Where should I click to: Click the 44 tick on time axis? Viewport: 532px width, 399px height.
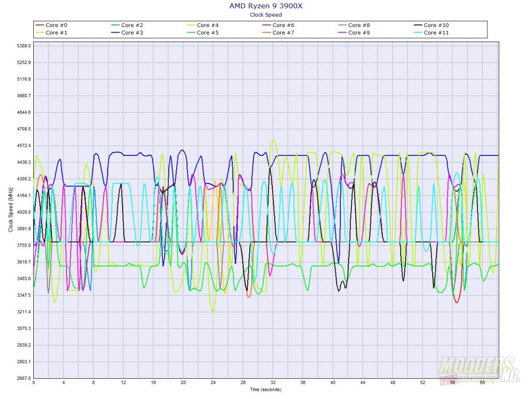(x=363, y=382)
